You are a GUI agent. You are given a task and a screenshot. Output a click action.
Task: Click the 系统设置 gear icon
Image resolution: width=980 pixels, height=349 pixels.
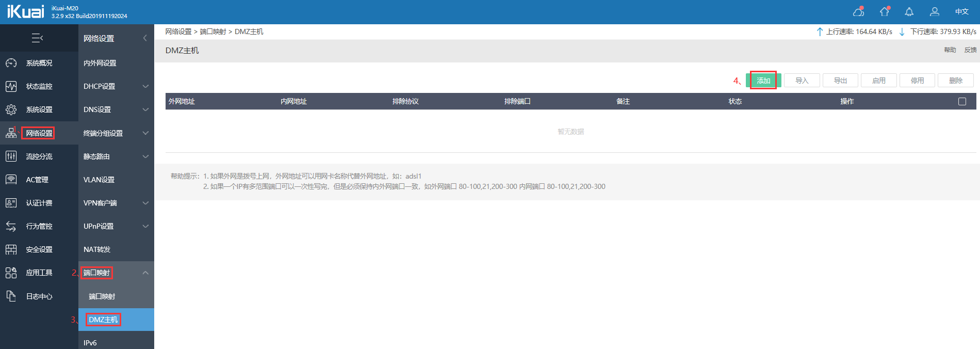(11, 109)
